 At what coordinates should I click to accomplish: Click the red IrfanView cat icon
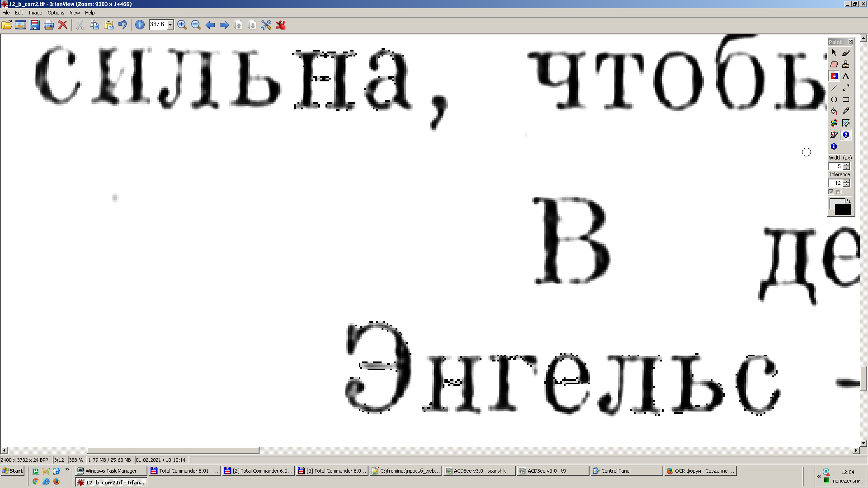(x=281, y=25)
